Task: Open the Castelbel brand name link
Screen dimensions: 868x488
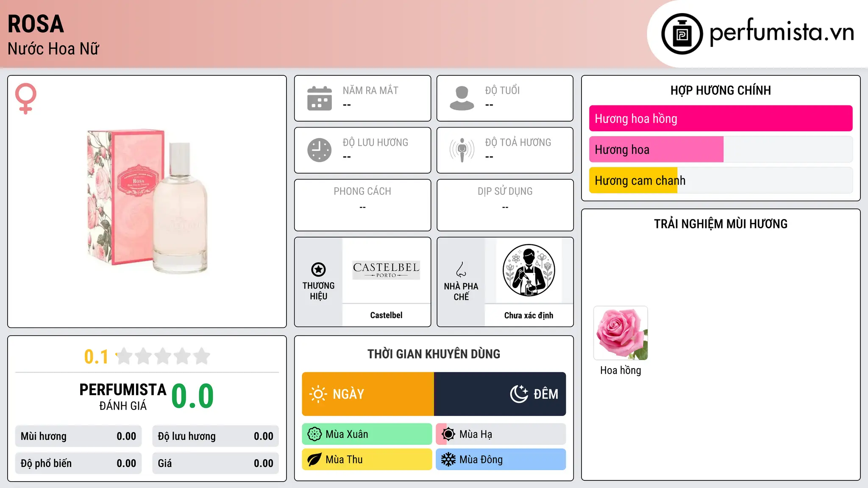Action: pyautogui.click(x=386, y=315)
